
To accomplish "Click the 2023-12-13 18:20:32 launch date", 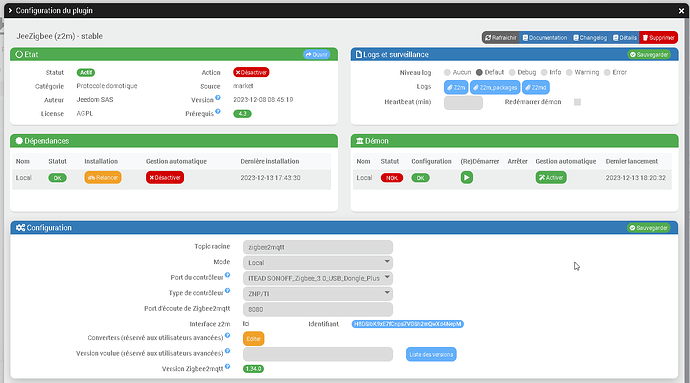I will 635,178.
